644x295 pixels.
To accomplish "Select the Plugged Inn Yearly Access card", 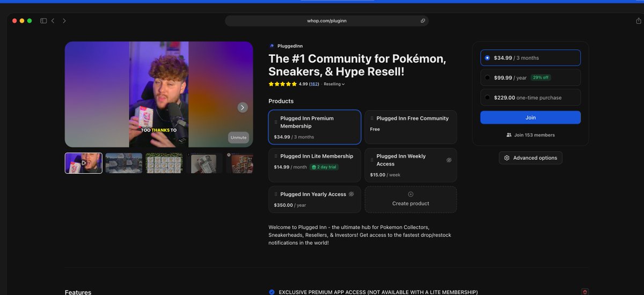I will 314,199.
